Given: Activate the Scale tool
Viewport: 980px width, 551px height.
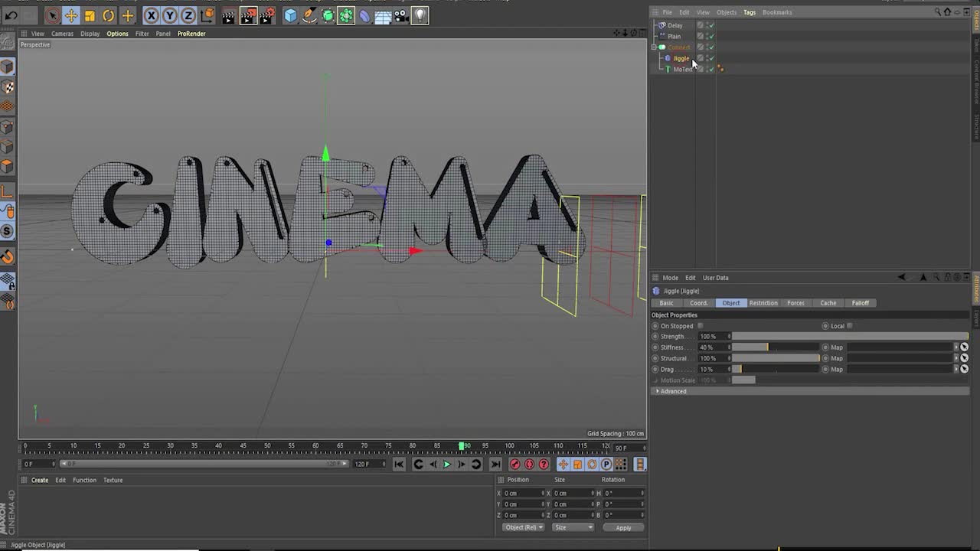Looking at the screenshot, I should point(90,15).
